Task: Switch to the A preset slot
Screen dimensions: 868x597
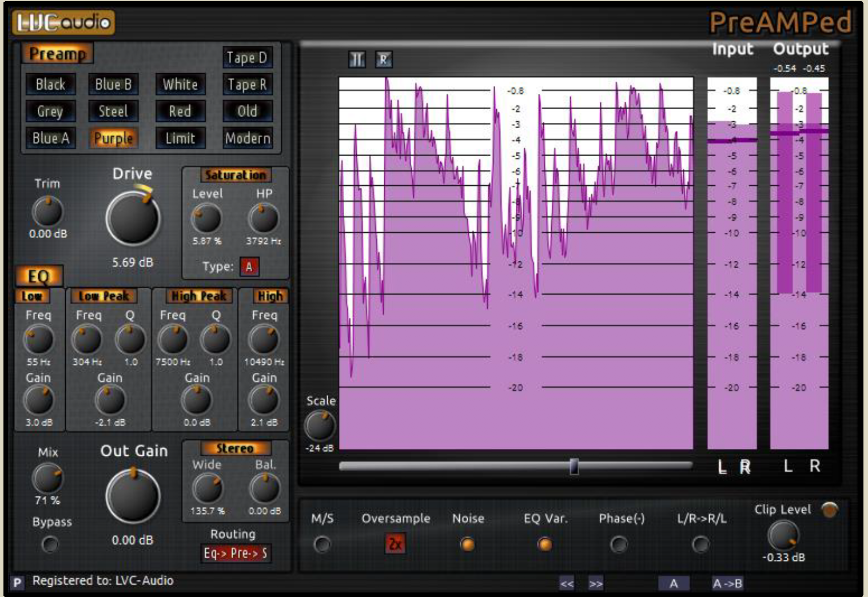Action: 674,583
